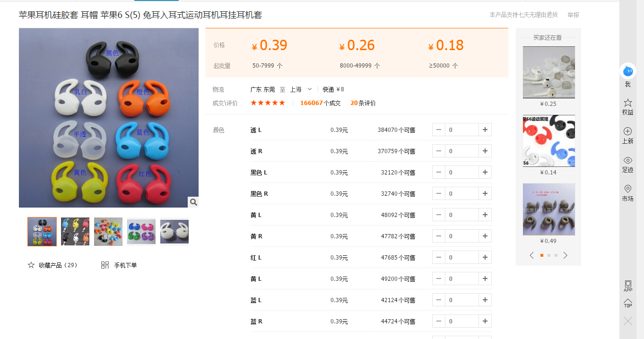644x339 pixels.
Task: Click the magnifier icon on product image
Action: [x=193, y=202]
